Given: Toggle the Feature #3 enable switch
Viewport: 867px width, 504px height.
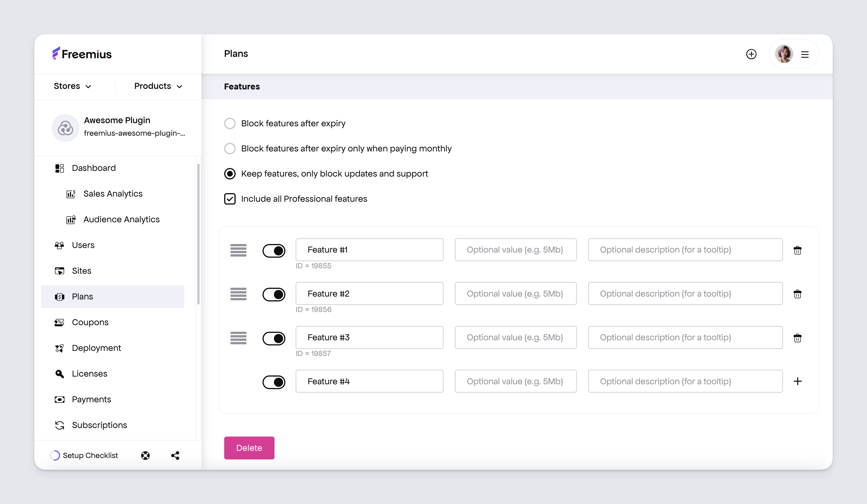Looking at the screenshot, I should point(273,337).
